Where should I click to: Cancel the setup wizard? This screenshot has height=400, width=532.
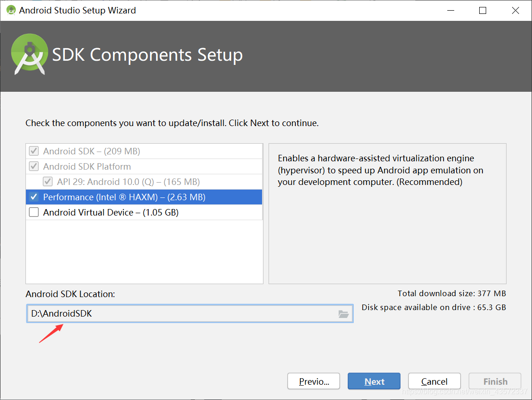(x=434, y=381)
